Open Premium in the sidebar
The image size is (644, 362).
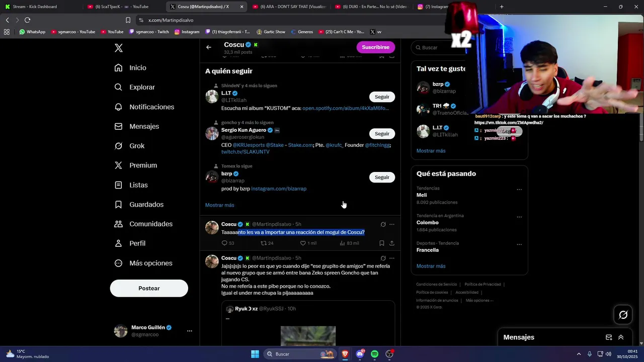[x=135, y=165]
